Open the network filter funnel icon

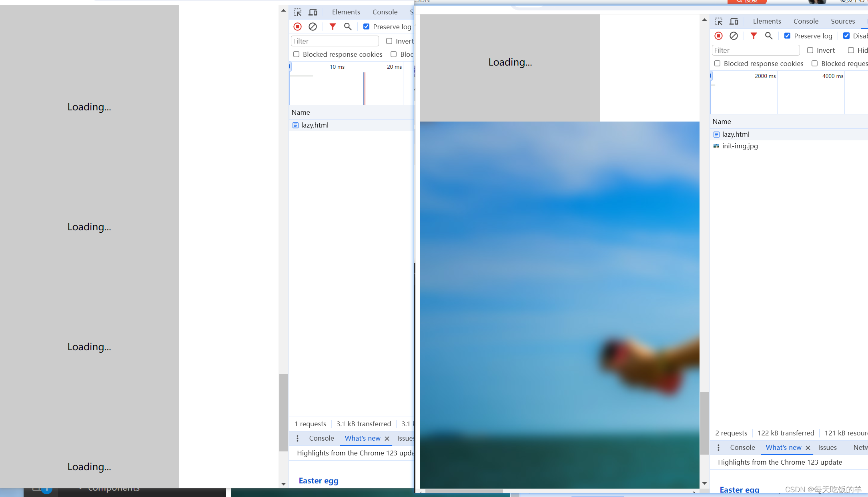(333, 26)
